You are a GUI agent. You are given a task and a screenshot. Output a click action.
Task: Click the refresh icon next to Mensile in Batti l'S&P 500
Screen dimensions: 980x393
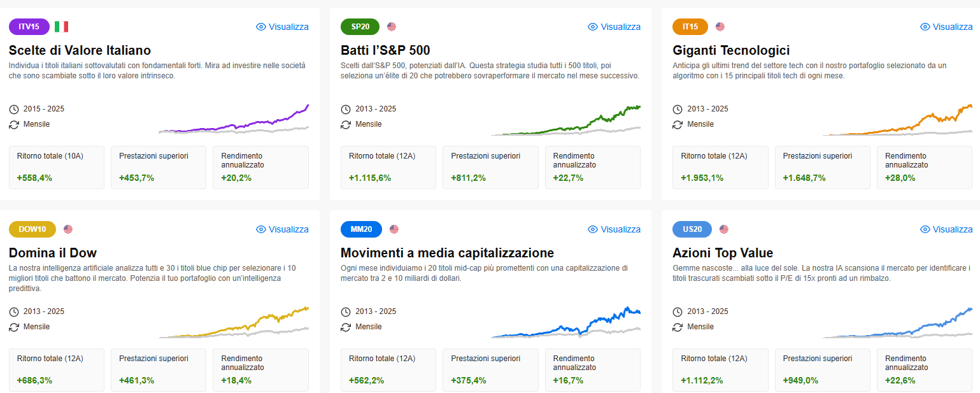[x=346, y=124]
